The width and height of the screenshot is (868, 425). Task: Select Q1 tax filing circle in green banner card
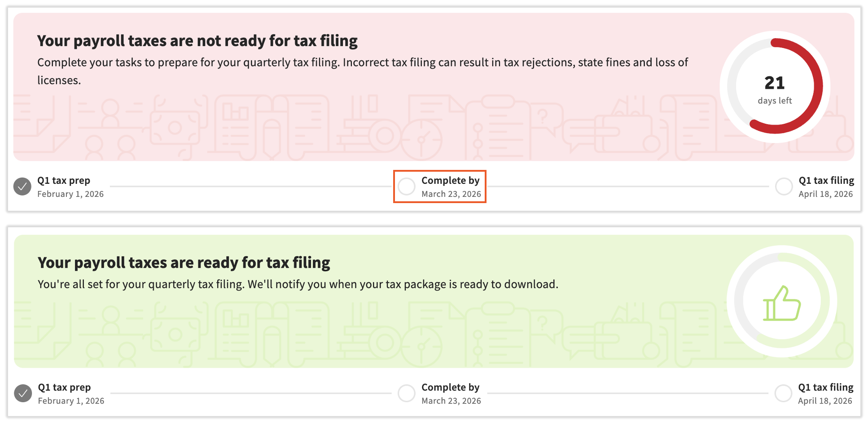(x=783, y=394)
